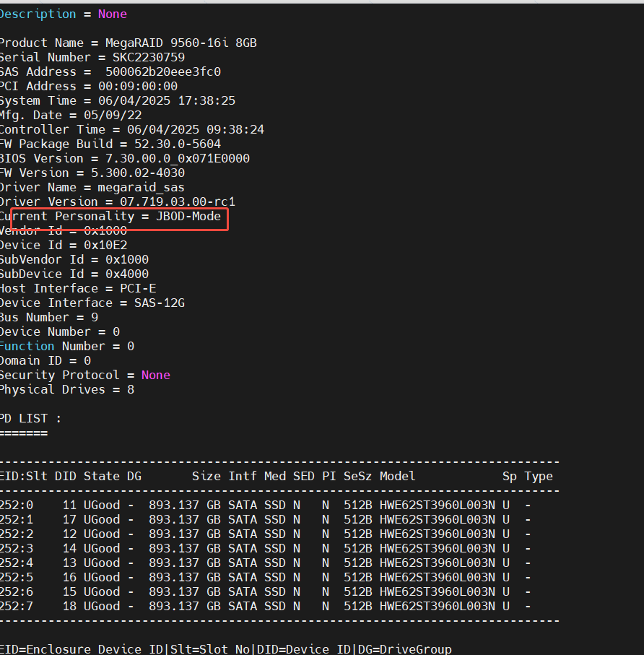
Task: Select the BIOS Version 7.30.00.0_0x071E0000 line
Action: pyautogui.click(x=125, y=159)
